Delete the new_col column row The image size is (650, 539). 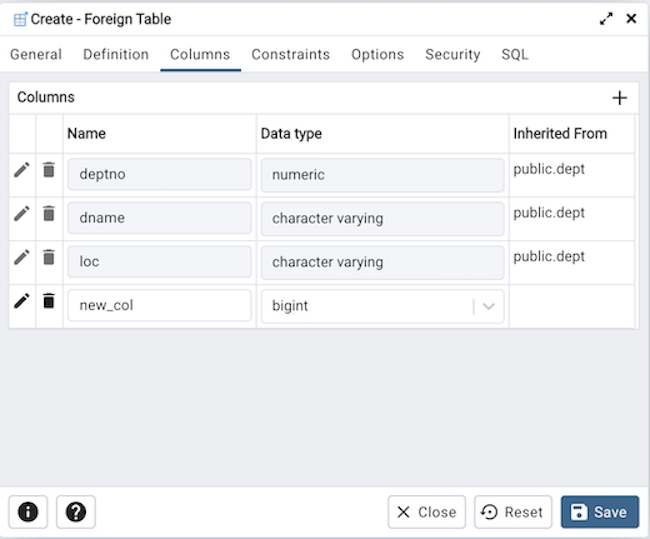click(x=48, y=301)
